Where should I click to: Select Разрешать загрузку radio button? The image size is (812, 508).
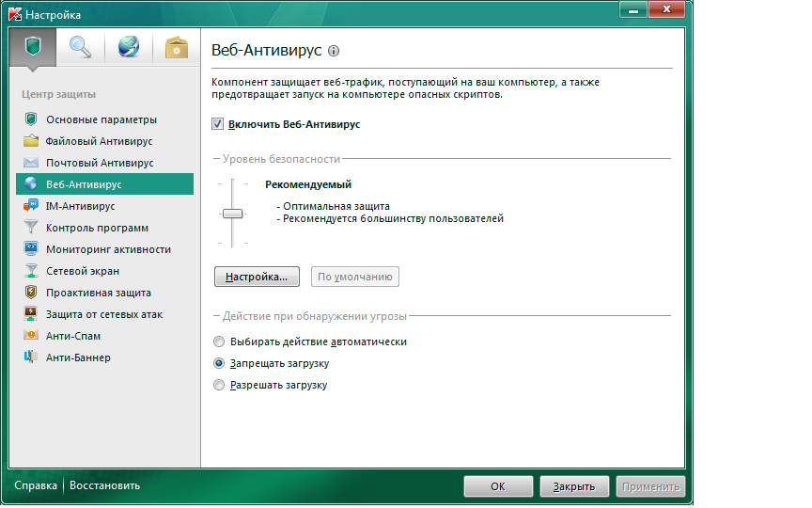[219, 385]
